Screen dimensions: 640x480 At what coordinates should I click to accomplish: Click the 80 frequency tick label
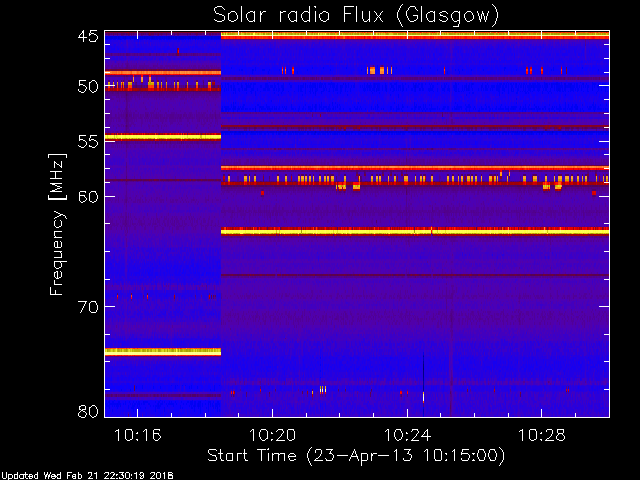88,411
